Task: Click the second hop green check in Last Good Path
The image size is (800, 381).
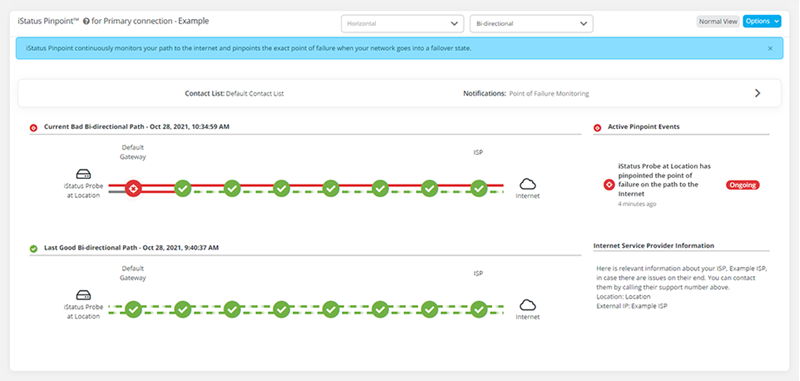Action: (183, 309)
